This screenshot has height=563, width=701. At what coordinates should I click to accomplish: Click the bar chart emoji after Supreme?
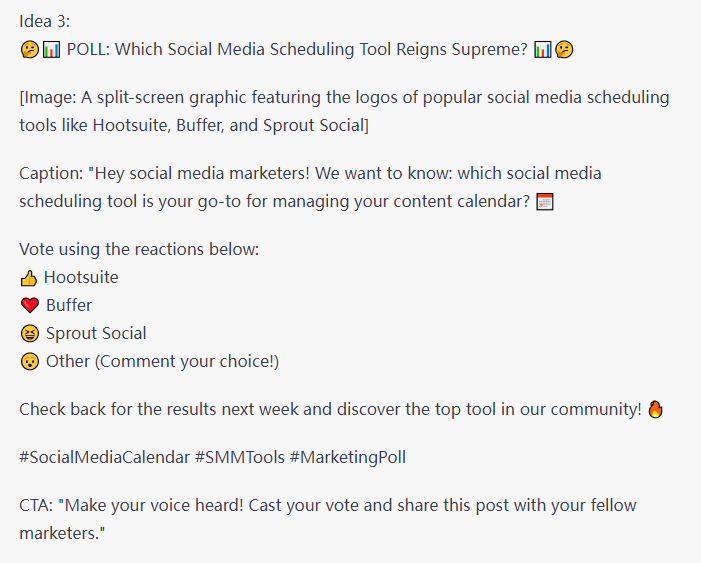point(543,50)
